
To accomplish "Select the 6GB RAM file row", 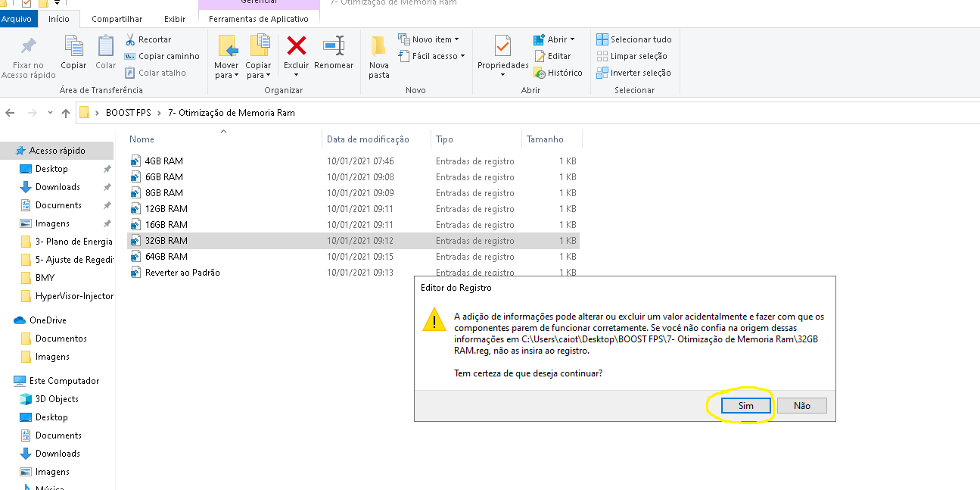I will (353, 177).
